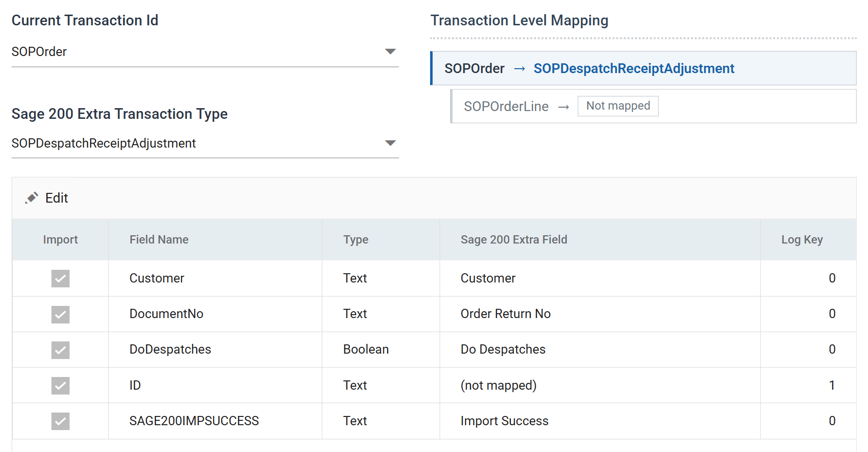The image size is (868, 452).
Task: Toggle the Import checkbox for SAGE200IMPSUCCESS
Action: click(x=60, y=421)
